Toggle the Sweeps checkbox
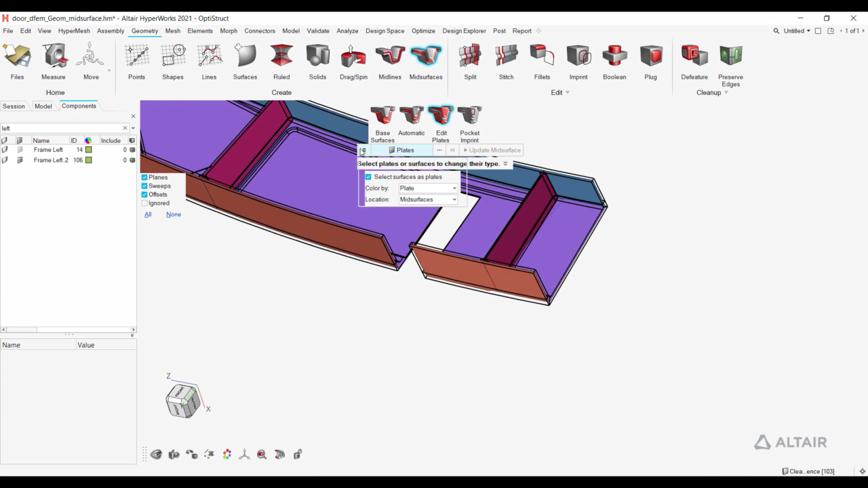The height and width of the screenshot is (488, 868). pos(144,186)
